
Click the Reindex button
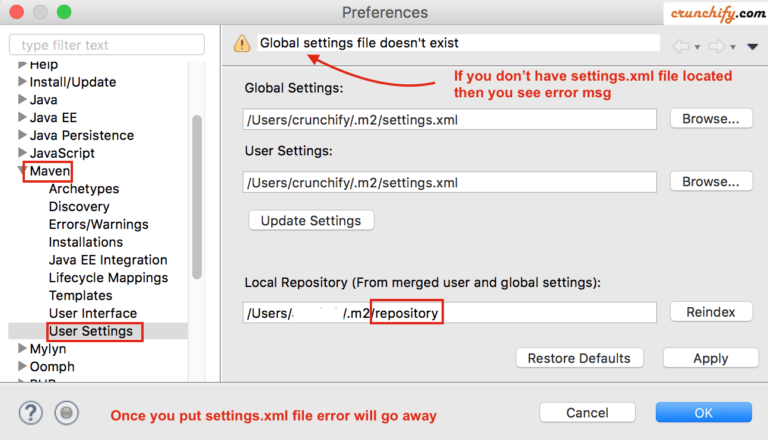pos(710,312)
